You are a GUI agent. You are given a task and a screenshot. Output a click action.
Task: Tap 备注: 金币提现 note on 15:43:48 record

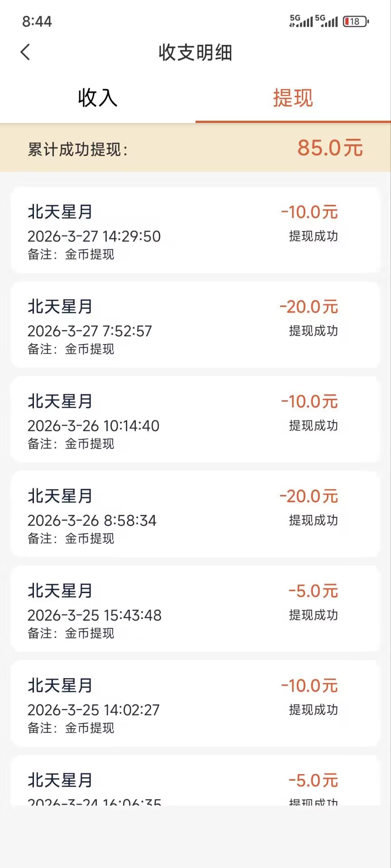(71, 633)
